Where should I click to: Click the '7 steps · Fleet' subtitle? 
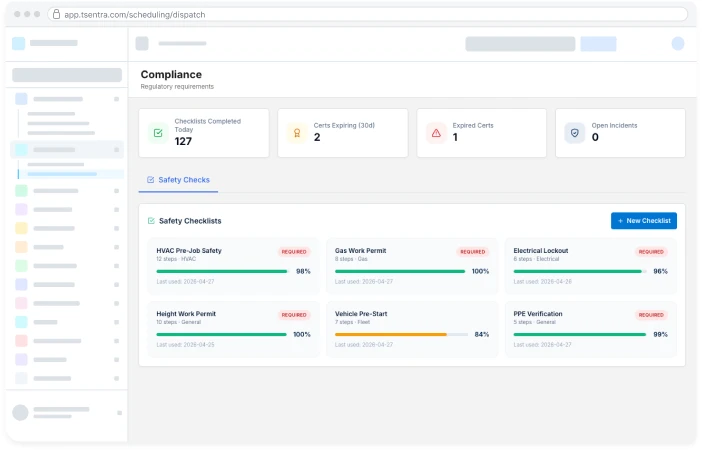(352, 322)
